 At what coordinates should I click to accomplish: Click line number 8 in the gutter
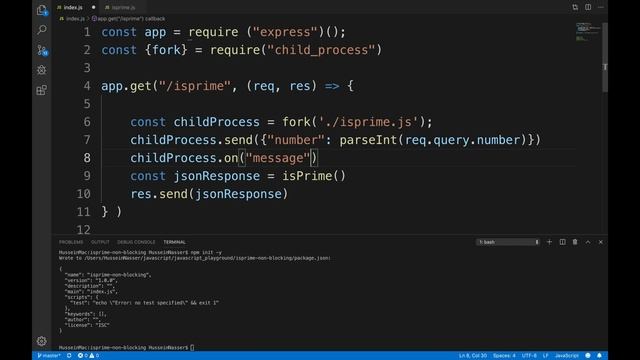[x=87, y=158]
